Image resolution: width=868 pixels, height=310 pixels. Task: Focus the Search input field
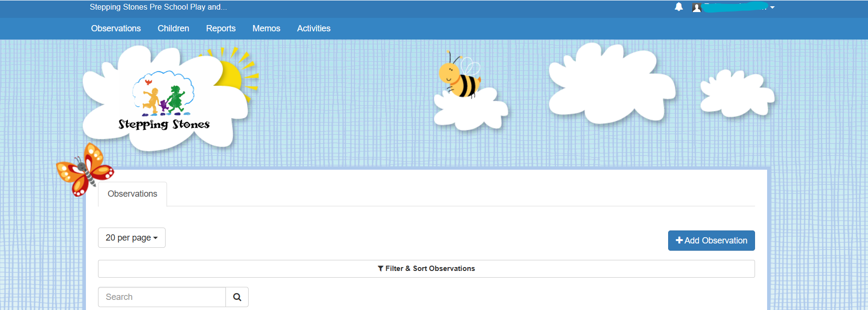(x=162, y=297)
